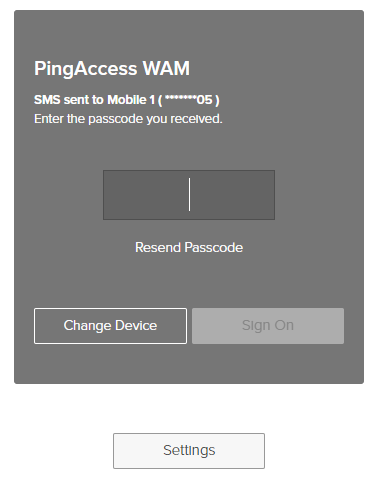Click the word 'Device' on the outlined button
Viewport: 381px width, 477px height.
[135, 325]
